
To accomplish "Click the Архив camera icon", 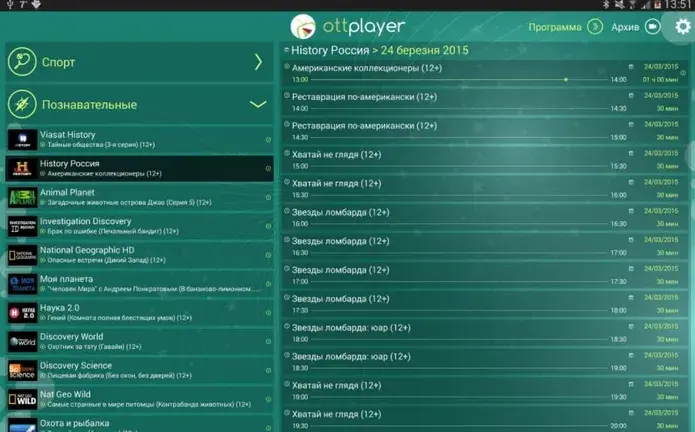I will pyautogui.click(x=652, y=27).
